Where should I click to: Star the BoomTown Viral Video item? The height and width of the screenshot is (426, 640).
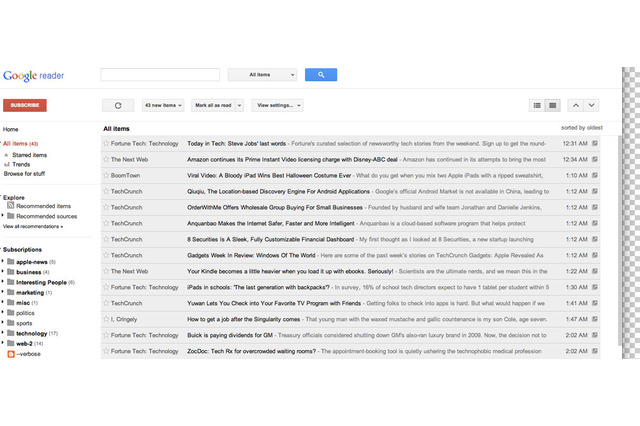(x=106, y=175)
